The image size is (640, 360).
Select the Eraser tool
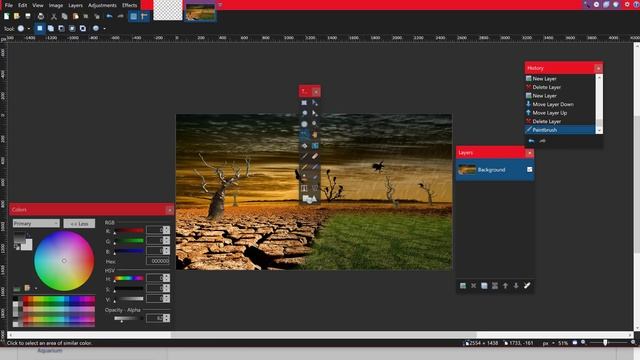tap(315, 156)
